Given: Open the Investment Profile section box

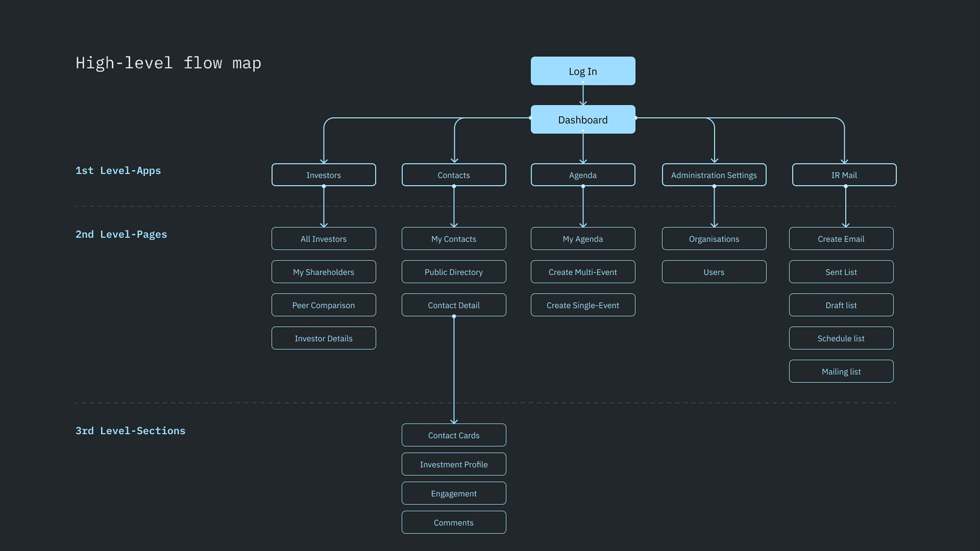Looking at the screenshot, I should tap(454, 464).
